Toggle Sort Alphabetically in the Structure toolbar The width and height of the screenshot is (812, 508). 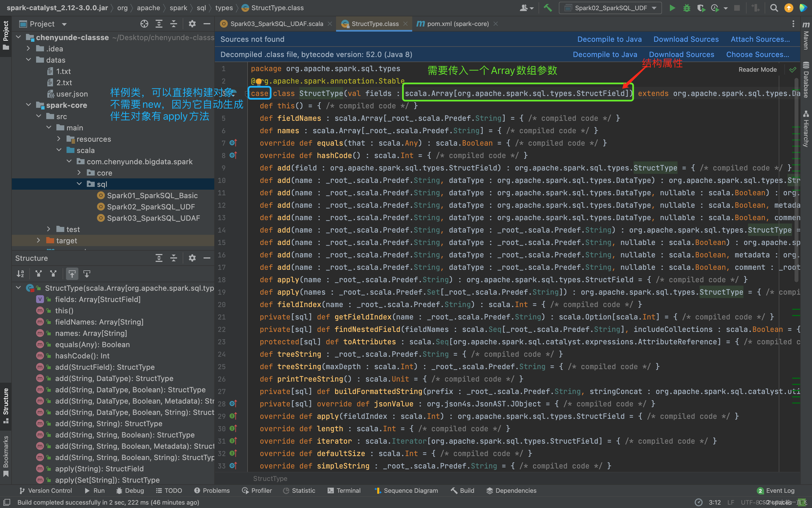(x=21, y=274)
